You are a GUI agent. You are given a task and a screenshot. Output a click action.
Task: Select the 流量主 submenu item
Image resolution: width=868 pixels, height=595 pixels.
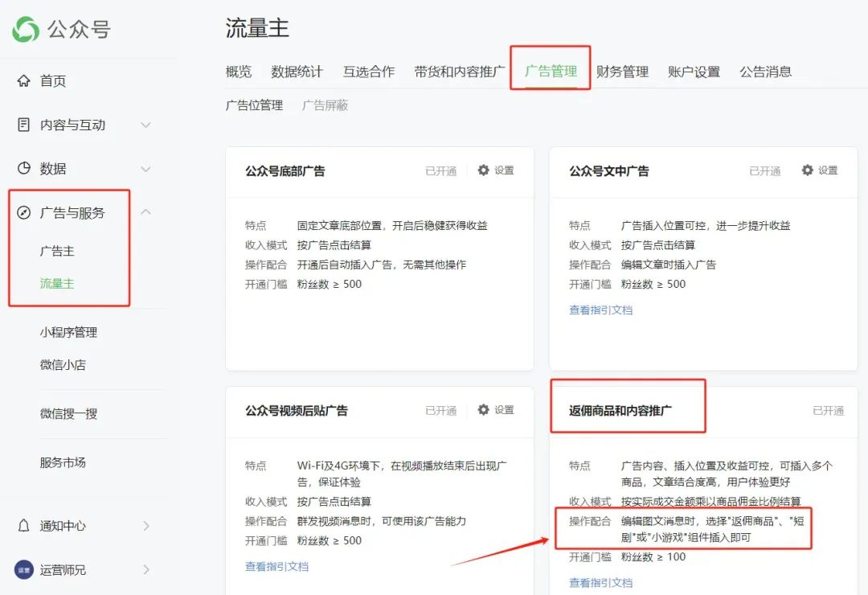click(x=57, y=284)
